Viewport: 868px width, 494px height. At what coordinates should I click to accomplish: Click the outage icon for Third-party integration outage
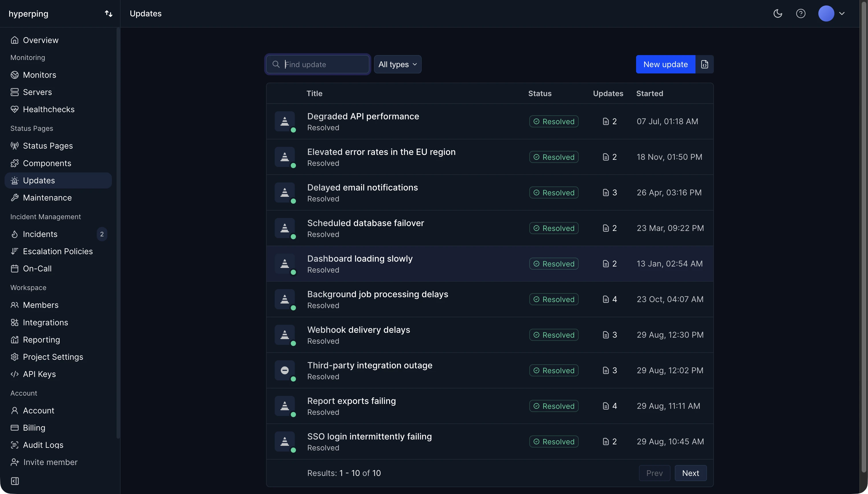[x=285, y=371]
